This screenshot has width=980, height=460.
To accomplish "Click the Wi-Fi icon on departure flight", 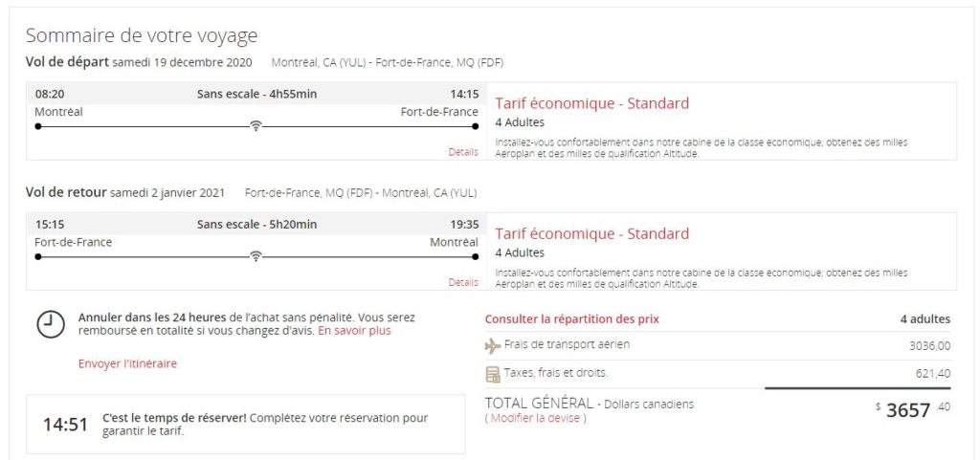I will point(256,126).
